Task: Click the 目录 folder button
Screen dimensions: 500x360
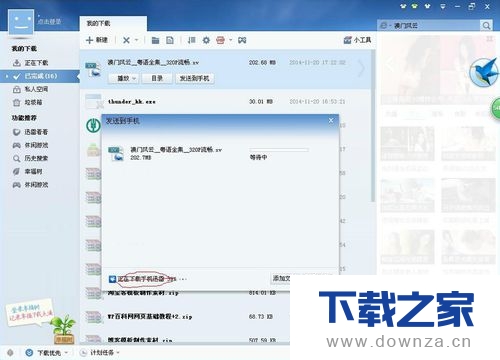Action: pyautogui.click(x=157, y=78)
